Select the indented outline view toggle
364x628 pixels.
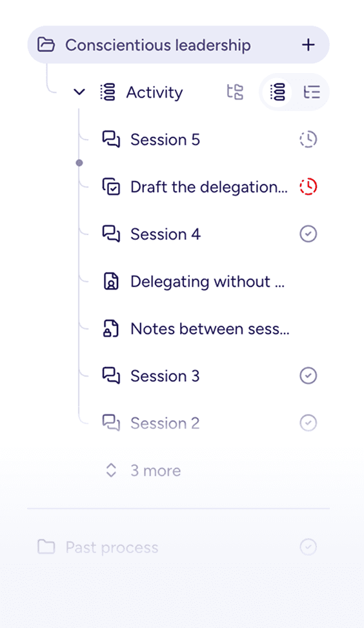(x=312, y=92)
